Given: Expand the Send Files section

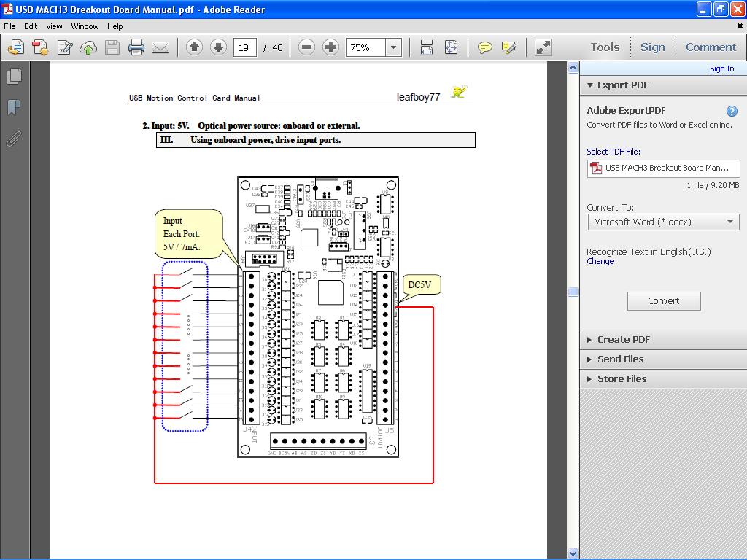Looking at the screenshot, I should 620,359.
